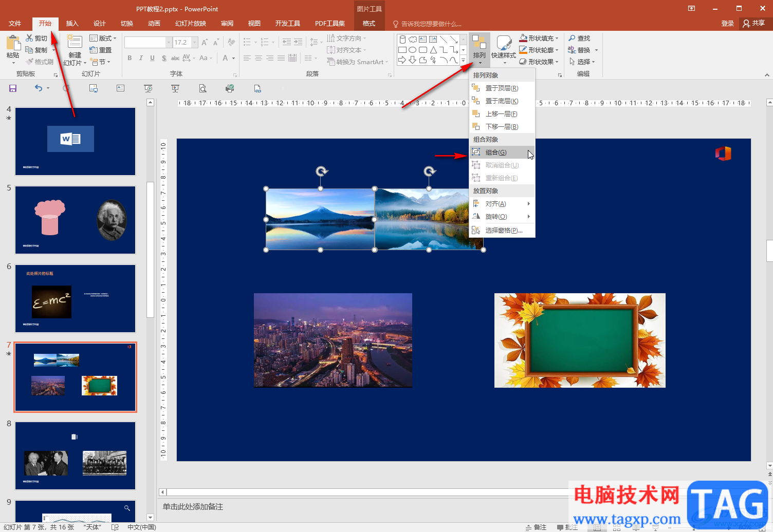Switch to the Animations tab
Image resolution: width=773 pixels, height=532 pixels.
click(154, 24)
